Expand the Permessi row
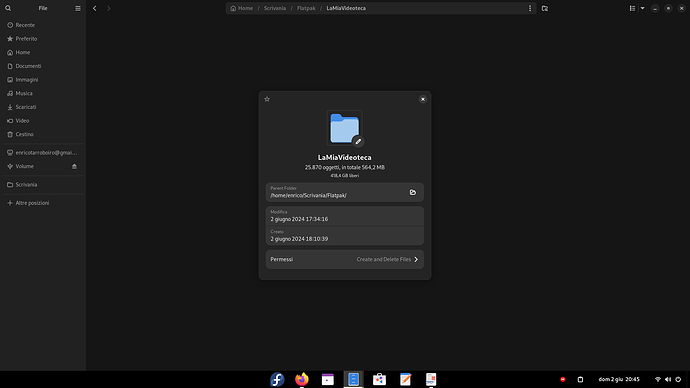The width and height of the screenshot is (690, 388). [345, 260]
